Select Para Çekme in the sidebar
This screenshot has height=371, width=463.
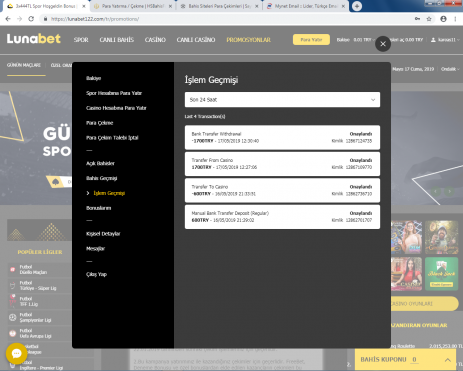[x=100, y=123]
